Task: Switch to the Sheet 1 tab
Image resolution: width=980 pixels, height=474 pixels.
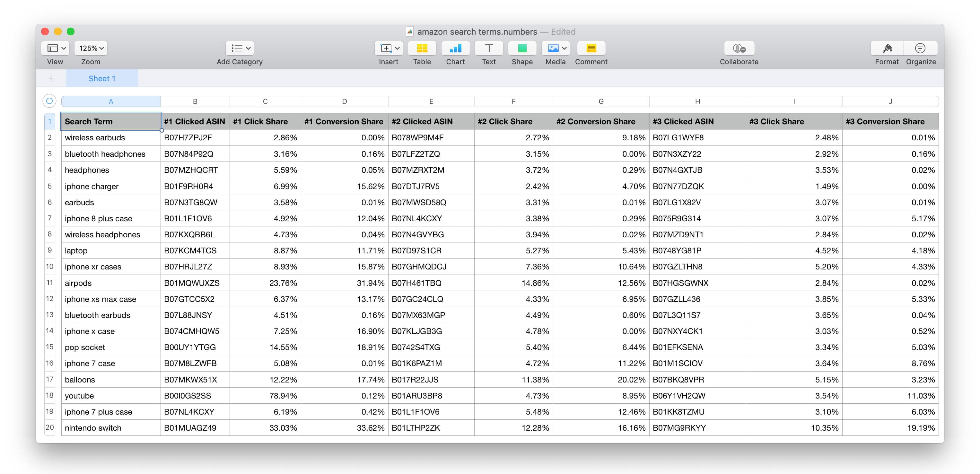Action: click(102, 78)
